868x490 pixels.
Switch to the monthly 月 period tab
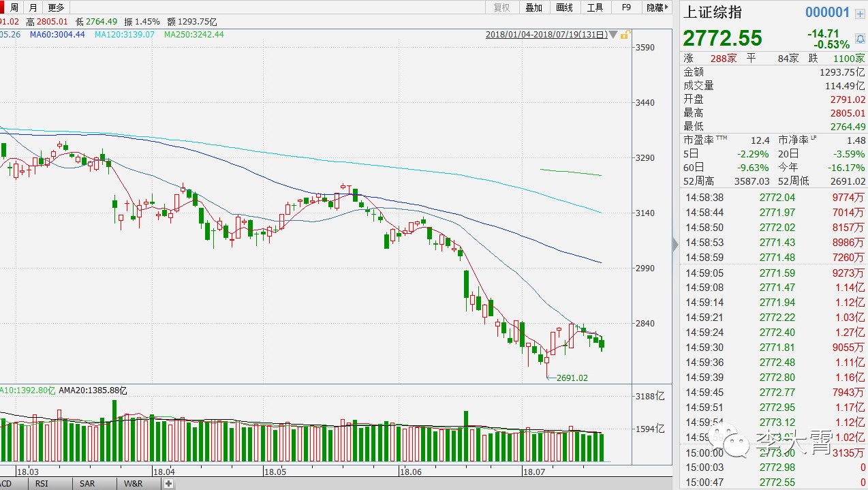click(x=33, y=7)
